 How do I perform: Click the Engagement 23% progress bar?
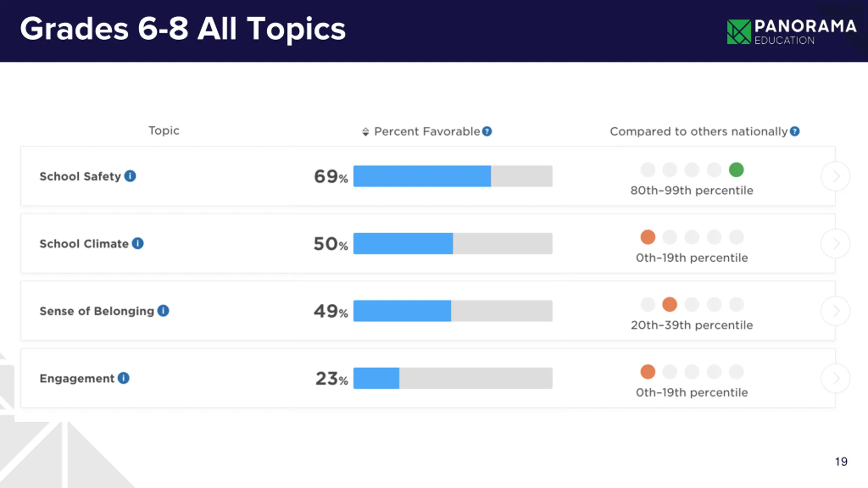click(453, 378)
